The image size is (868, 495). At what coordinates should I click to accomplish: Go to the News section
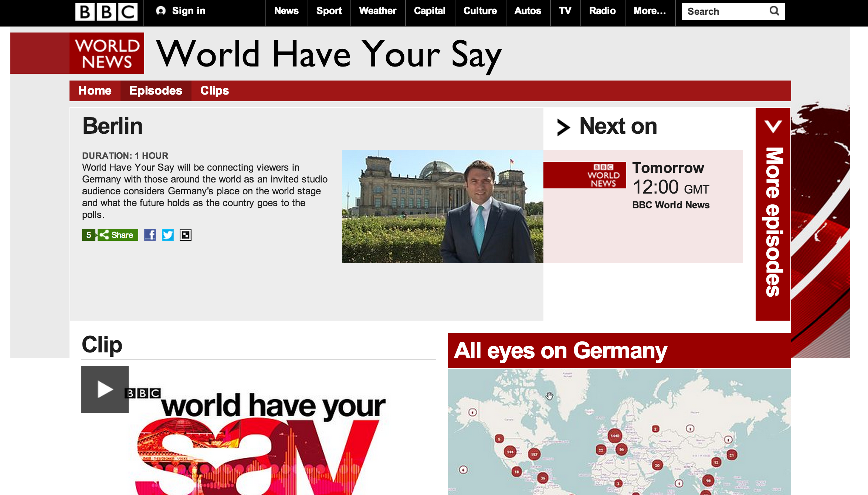coord(286,11)
